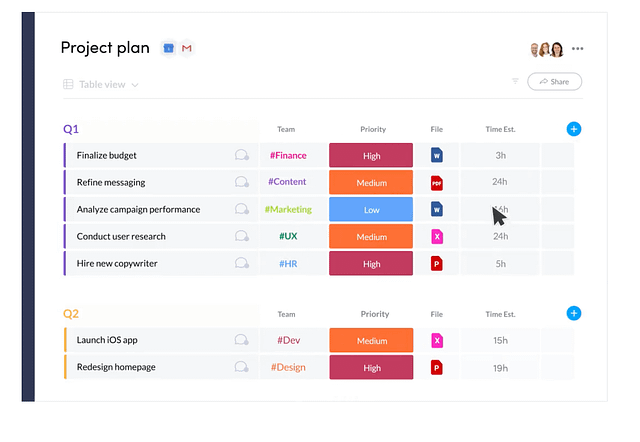This screenshot has width=640, height=442.
Task: Add a column with Q1 plus button
Action: pyautogui.click(x=573, y=129)
